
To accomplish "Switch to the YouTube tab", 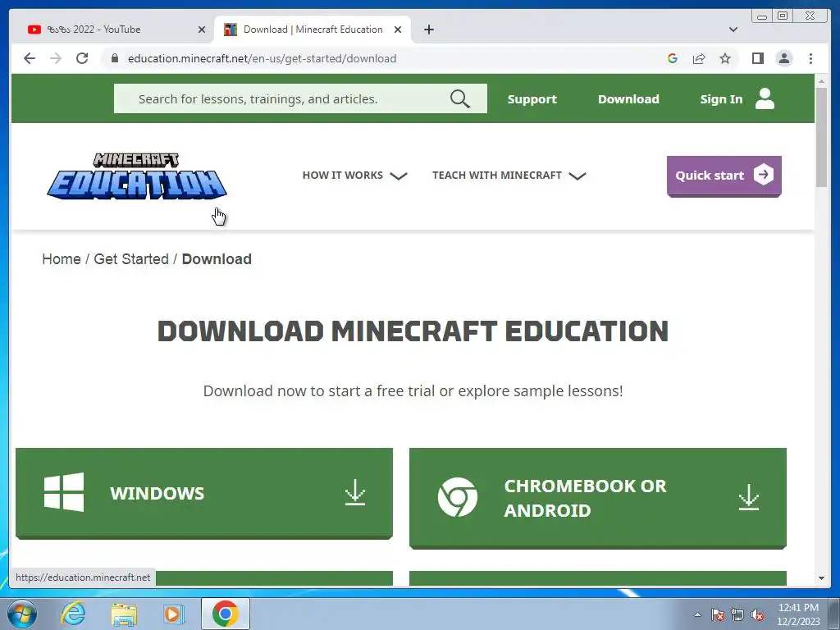I will click(x=112, y=30).
